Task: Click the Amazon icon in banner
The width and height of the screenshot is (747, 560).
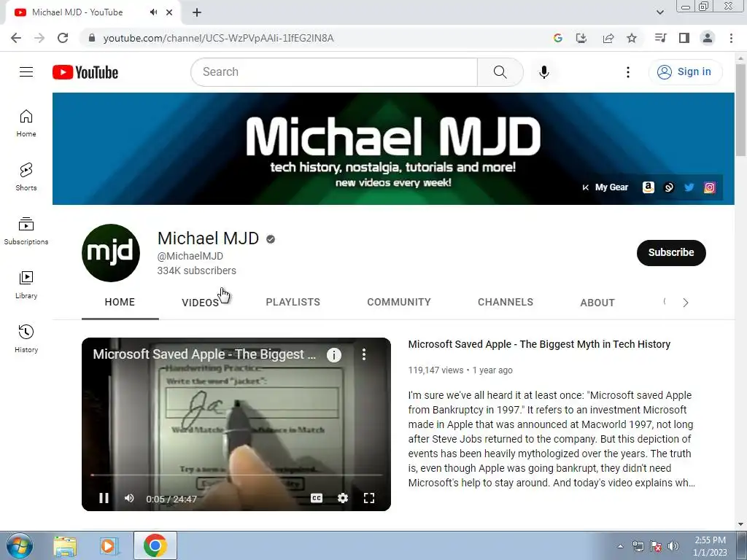Action: 648,187
